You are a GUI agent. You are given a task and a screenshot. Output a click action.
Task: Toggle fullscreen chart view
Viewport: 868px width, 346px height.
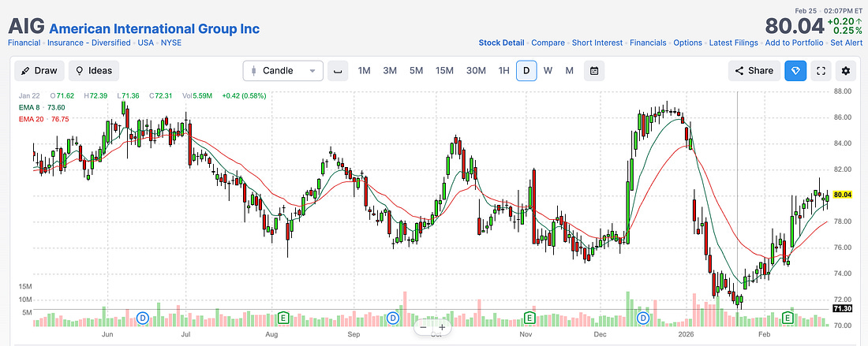tap(821, 71)
